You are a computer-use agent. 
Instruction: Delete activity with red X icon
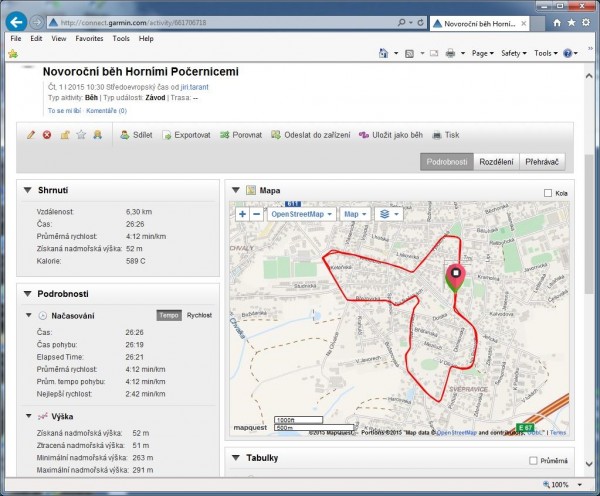point(47,135)
